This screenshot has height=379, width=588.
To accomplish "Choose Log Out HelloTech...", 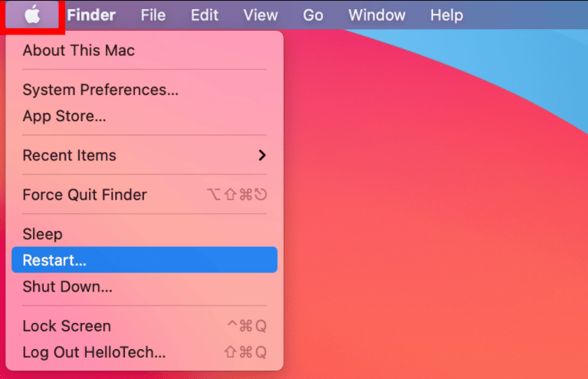I will [144, 352].
